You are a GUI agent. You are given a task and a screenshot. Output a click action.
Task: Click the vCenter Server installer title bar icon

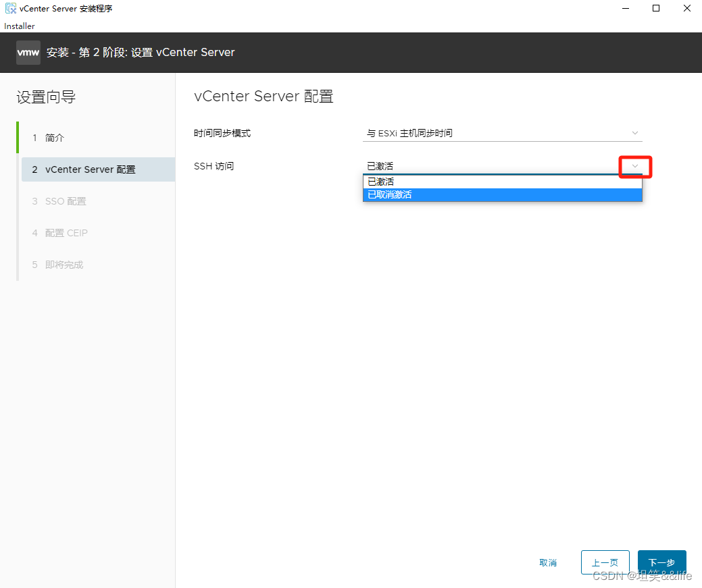coord(11,8)
